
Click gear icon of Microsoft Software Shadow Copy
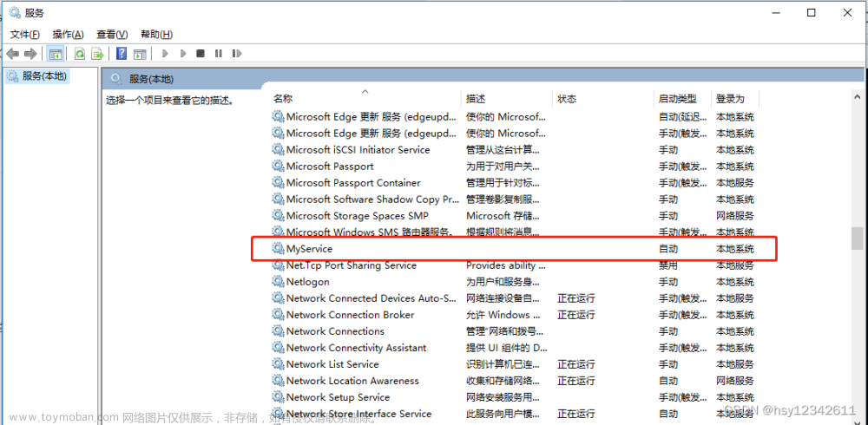(278, 199)
